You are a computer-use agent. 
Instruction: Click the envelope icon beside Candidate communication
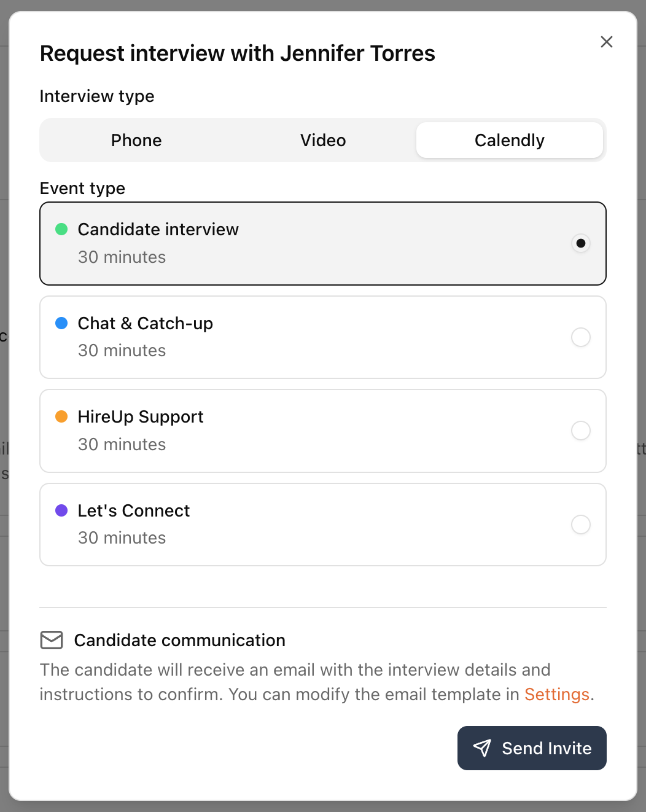52,640
